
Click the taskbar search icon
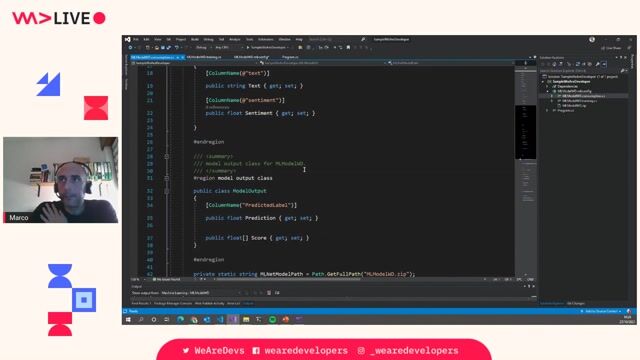coord(141,320)
